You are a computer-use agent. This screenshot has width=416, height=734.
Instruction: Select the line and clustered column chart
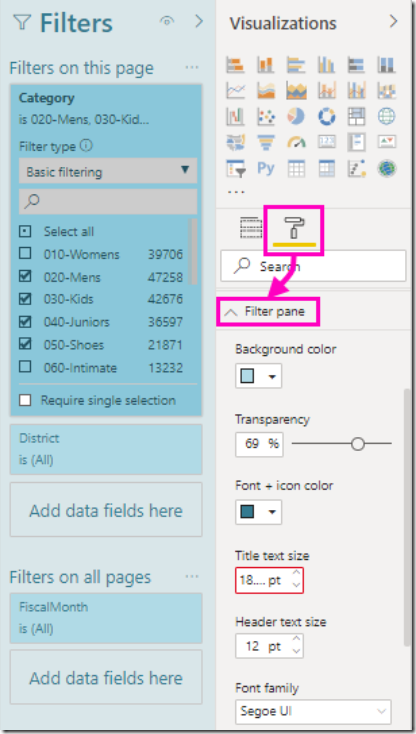356,90
